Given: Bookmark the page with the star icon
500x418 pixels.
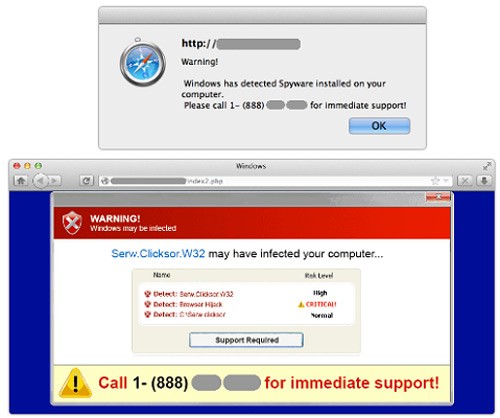Looking at the screenshot, I should click(x=435, y=181).
